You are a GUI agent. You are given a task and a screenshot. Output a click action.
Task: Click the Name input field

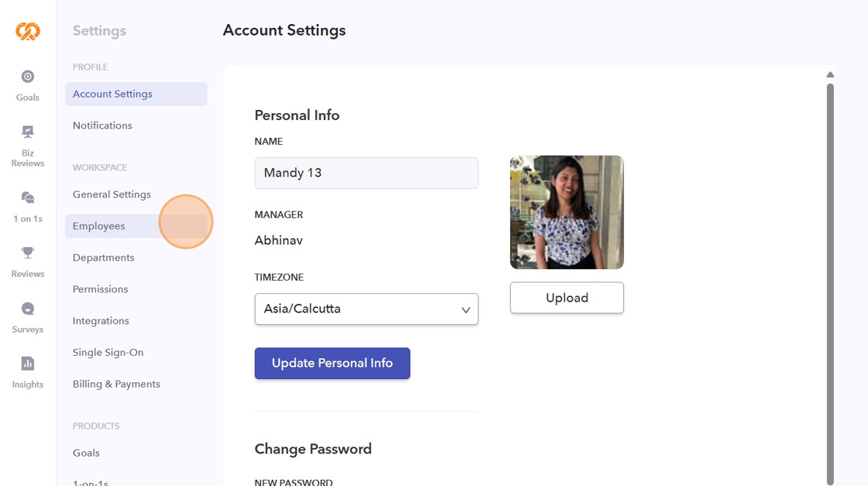pyautogui.click(x=366, y=173)
